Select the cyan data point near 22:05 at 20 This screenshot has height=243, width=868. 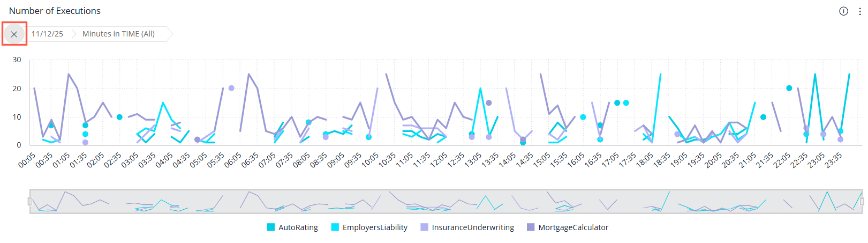click(789, 88)
